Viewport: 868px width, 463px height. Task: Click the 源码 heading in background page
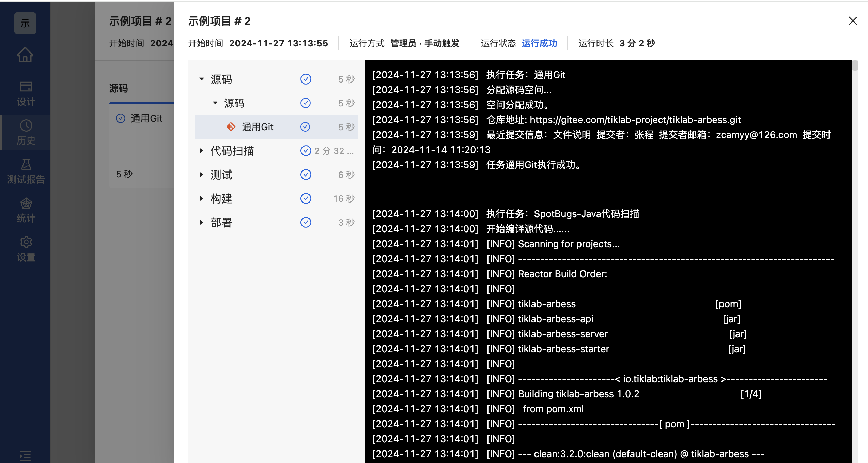119,88
